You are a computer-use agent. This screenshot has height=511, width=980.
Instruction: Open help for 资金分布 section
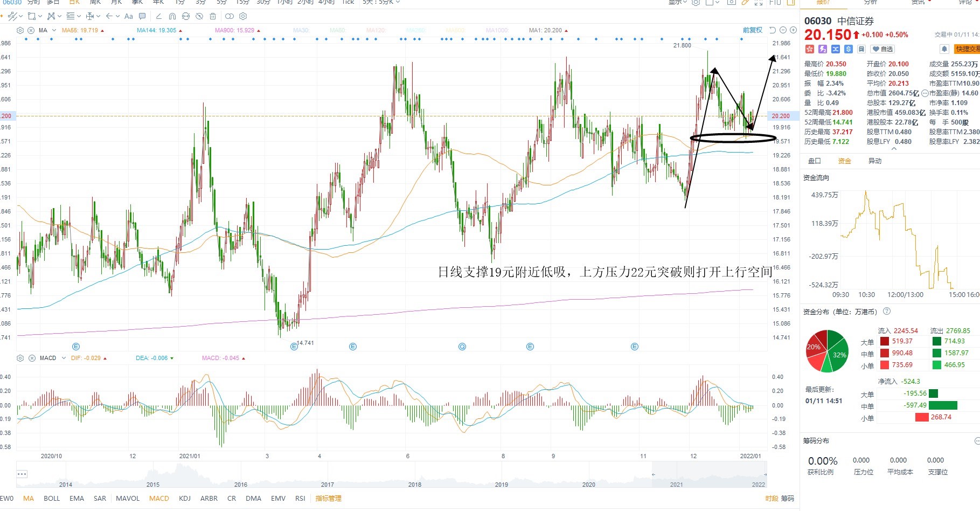pyautogui.click(x=887, y=312)
